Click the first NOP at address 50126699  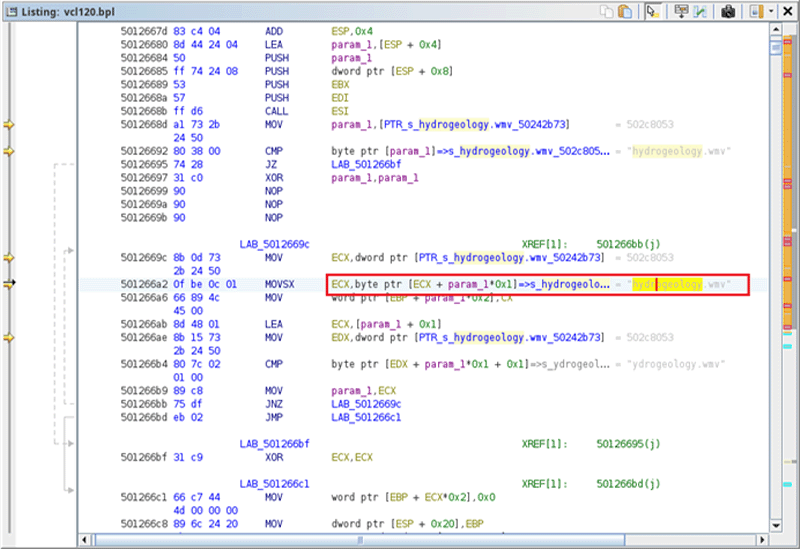274,191
